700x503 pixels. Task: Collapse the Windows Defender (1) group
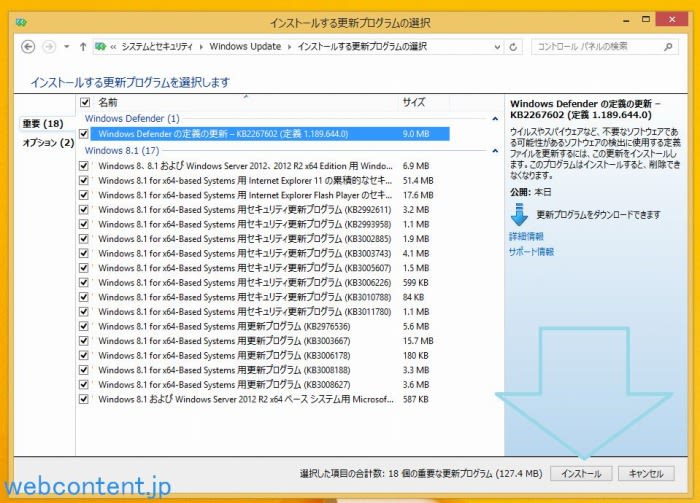(496, 118)
